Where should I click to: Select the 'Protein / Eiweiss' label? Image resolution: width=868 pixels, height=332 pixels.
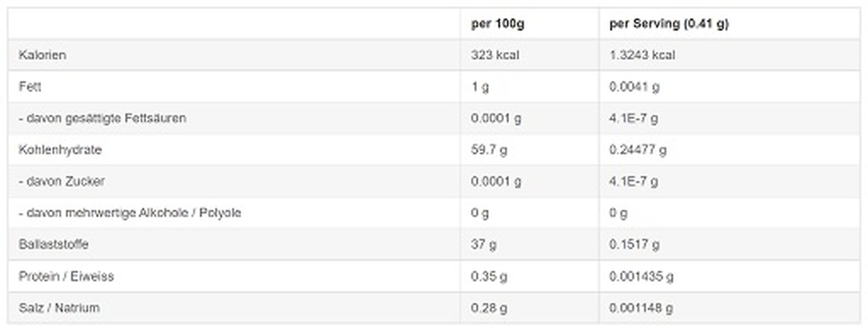pos(66,276)
